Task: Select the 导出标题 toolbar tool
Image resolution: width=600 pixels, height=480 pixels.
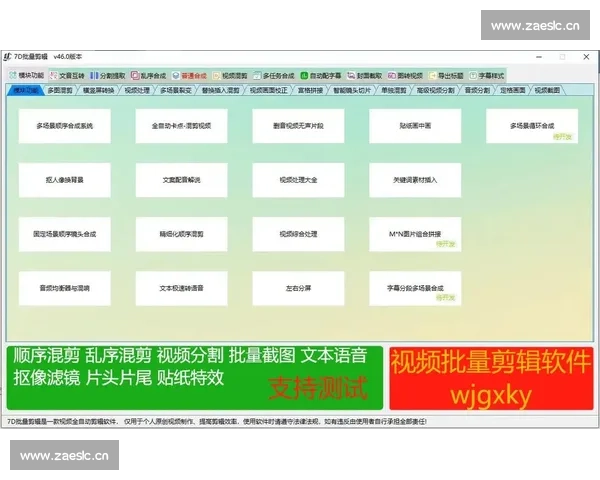Action: (x=446, y=75)
